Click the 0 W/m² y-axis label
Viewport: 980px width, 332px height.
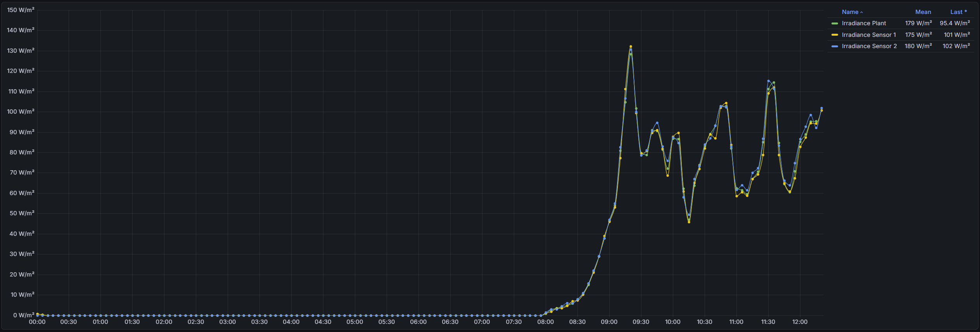click(x=24, y=315)
